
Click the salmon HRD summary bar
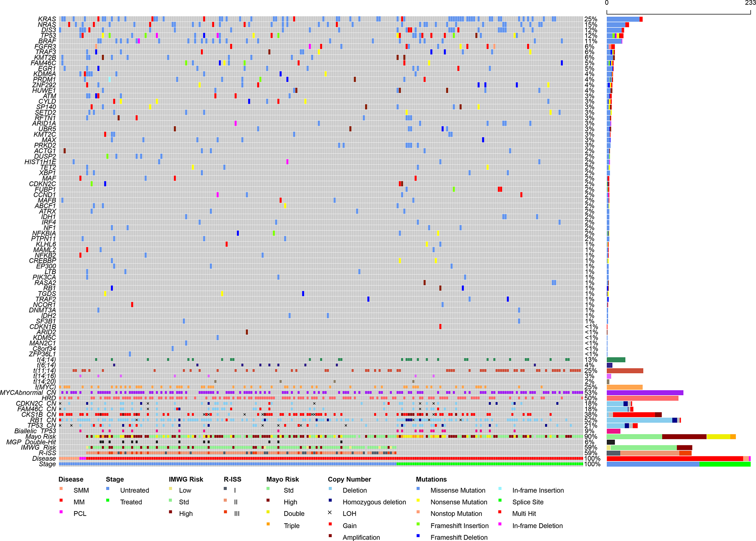tap(643, 398)
